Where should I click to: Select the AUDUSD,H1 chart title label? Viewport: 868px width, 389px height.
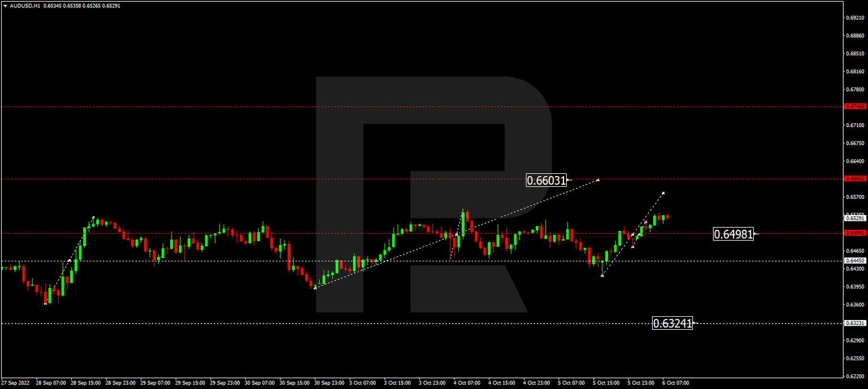click(x=25, y=6)
